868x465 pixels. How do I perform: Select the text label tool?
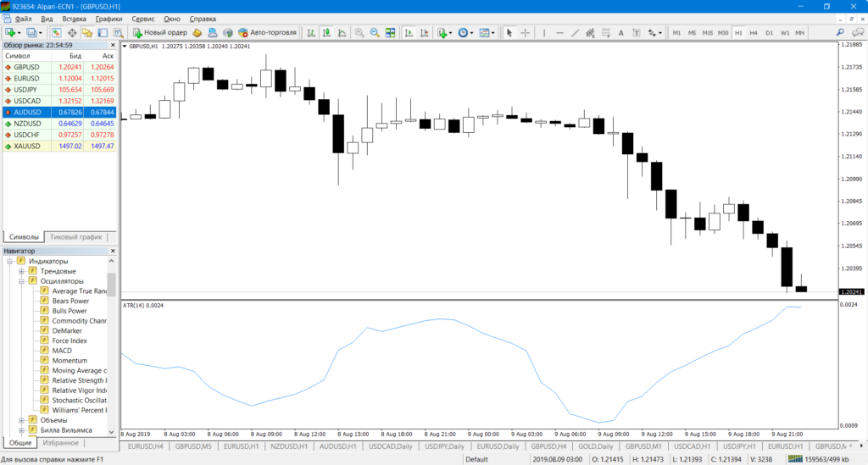[620, 33]
